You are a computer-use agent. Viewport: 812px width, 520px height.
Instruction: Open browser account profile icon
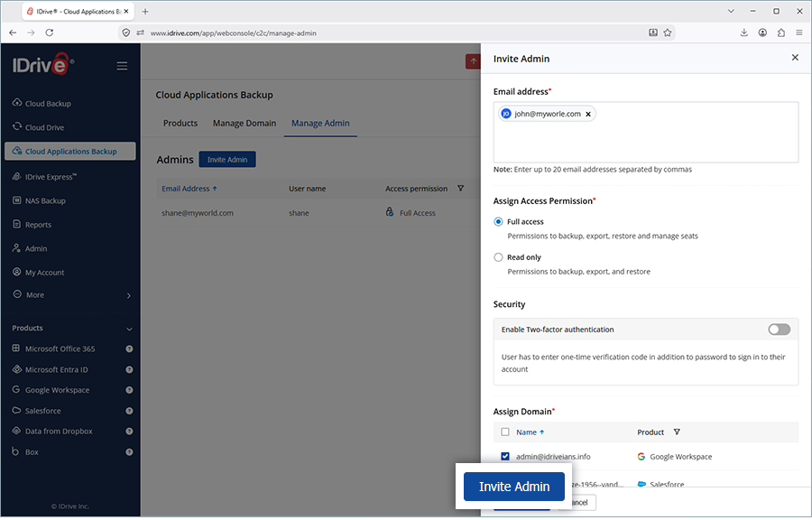click(762, 32)
